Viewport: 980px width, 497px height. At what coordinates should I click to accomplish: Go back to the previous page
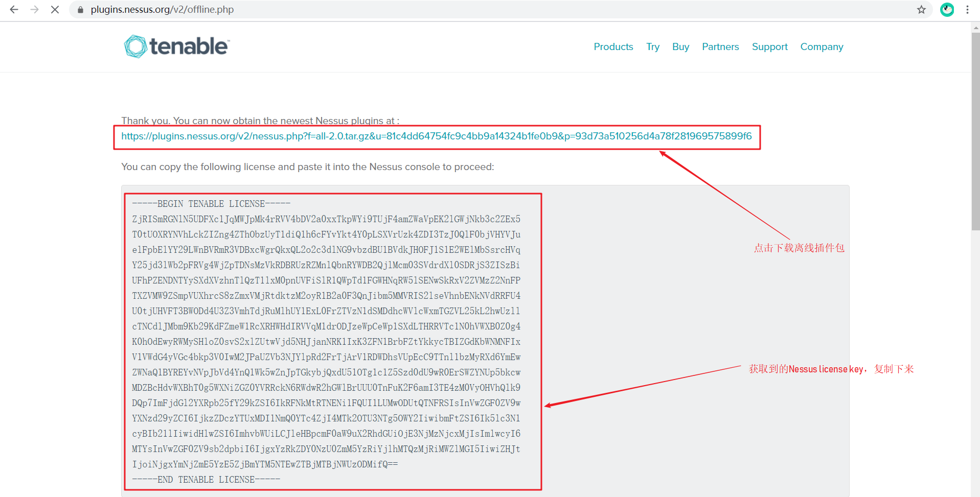coord(14,10)
